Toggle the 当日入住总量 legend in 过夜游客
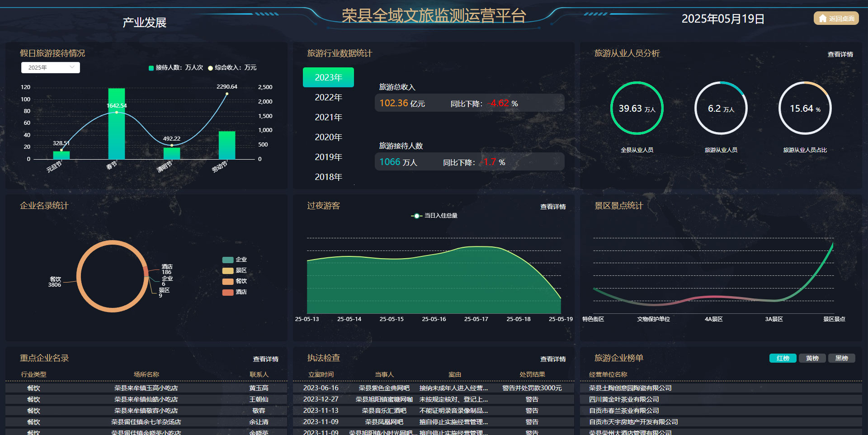Image resolution: width=868 pixels, height=435 pixels. pyautogui.click(x=434, y=216)
